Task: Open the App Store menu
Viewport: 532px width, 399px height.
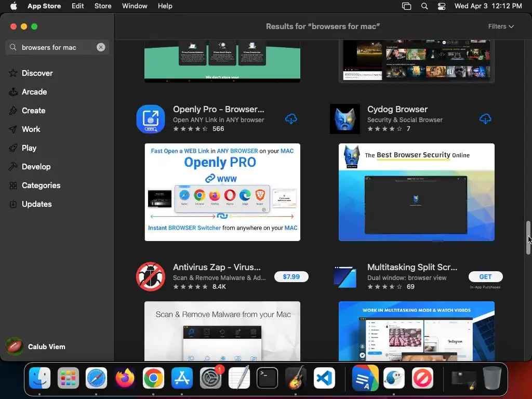Action: pyautogui.click(x=44, y=6)
